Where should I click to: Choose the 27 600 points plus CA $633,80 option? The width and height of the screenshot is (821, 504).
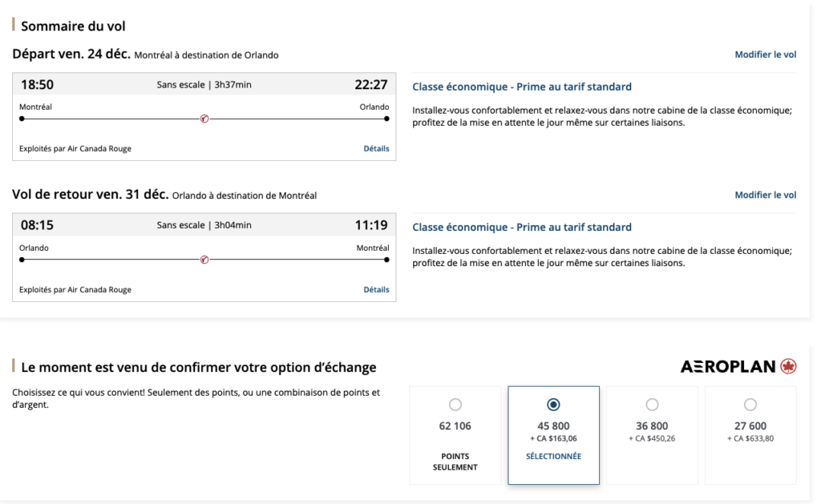point(750,405)
